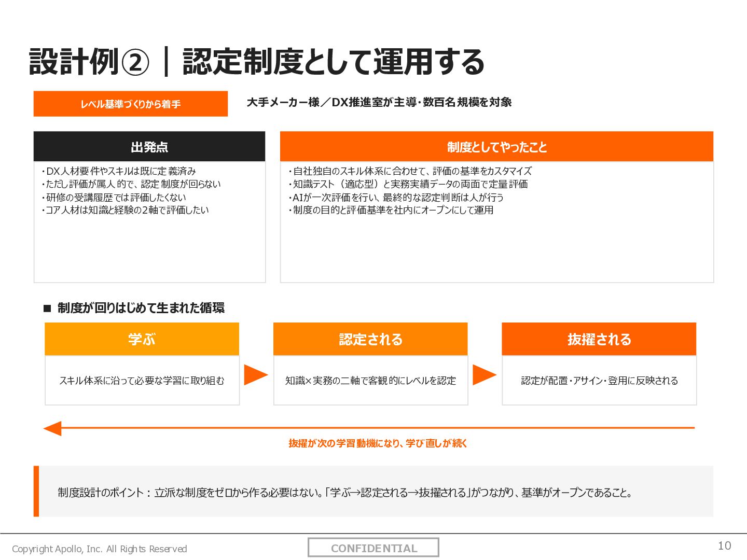
Task: Click the black 出発点 header
Action: [149, 147]
